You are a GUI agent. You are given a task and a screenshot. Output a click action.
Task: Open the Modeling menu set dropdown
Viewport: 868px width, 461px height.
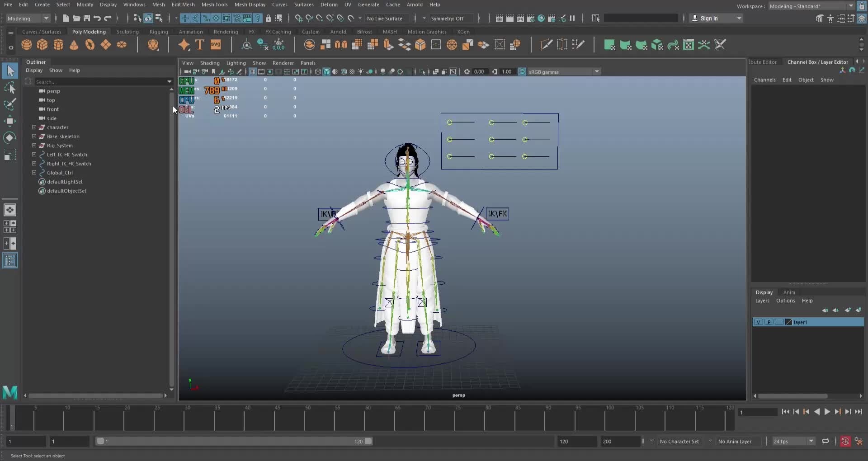coord(27,19)
